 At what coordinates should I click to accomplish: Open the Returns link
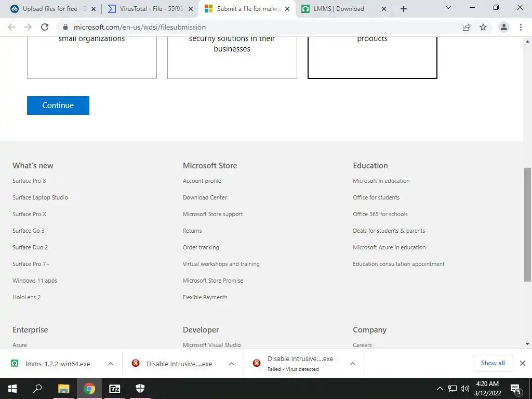[x=192, y=231]
